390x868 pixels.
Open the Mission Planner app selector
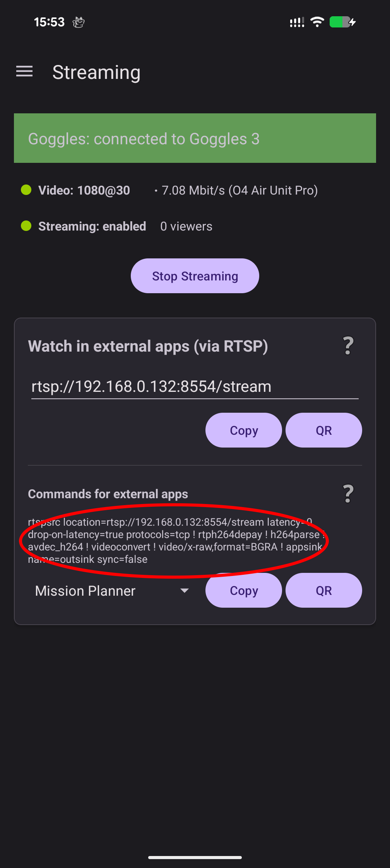85,591
